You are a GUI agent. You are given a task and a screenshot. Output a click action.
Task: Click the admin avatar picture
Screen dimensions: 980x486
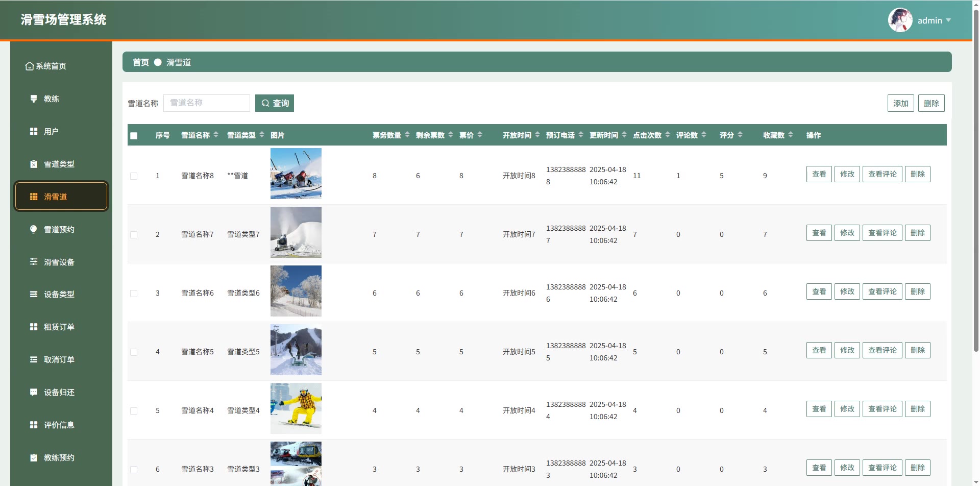(x=900, y=20)
